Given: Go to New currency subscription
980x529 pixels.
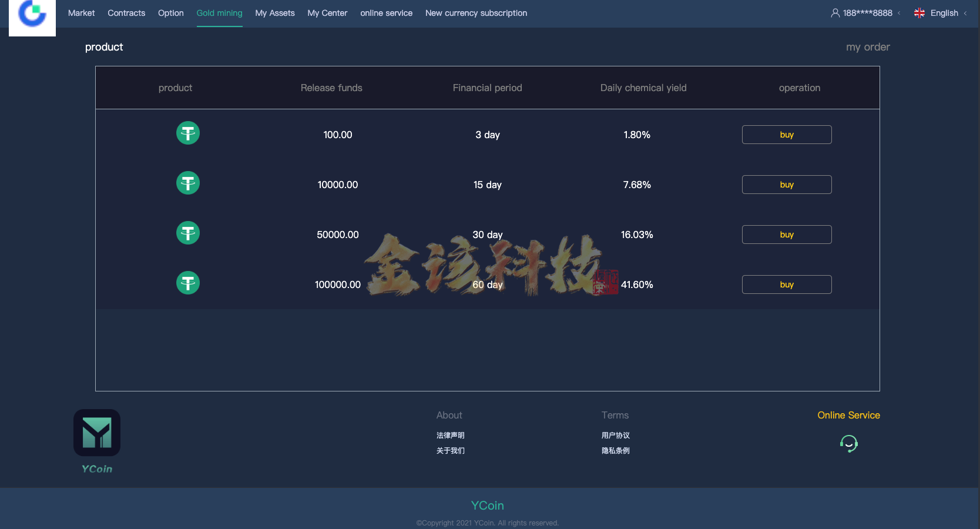Looking at the screenshot, I should click(476, 13).
